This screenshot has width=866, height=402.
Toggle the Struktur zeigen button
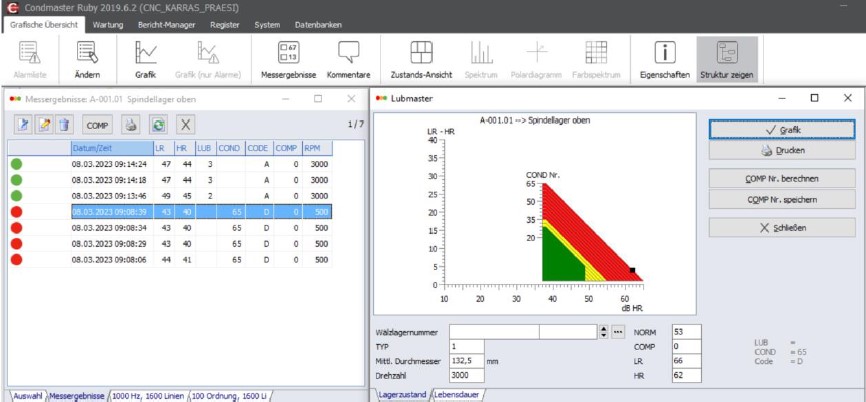point(727,59)
